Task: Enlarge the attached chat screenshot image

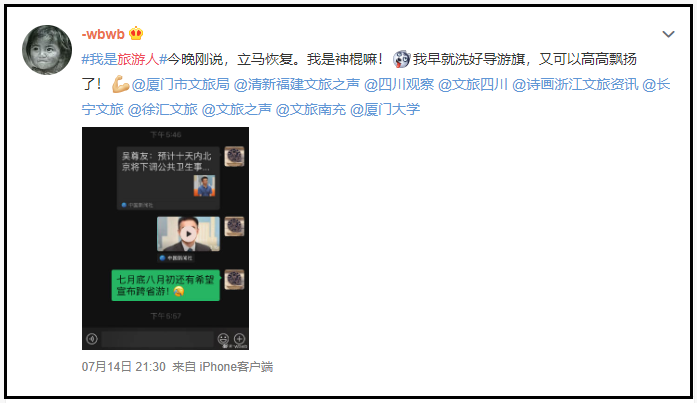Action: [165, 238]
